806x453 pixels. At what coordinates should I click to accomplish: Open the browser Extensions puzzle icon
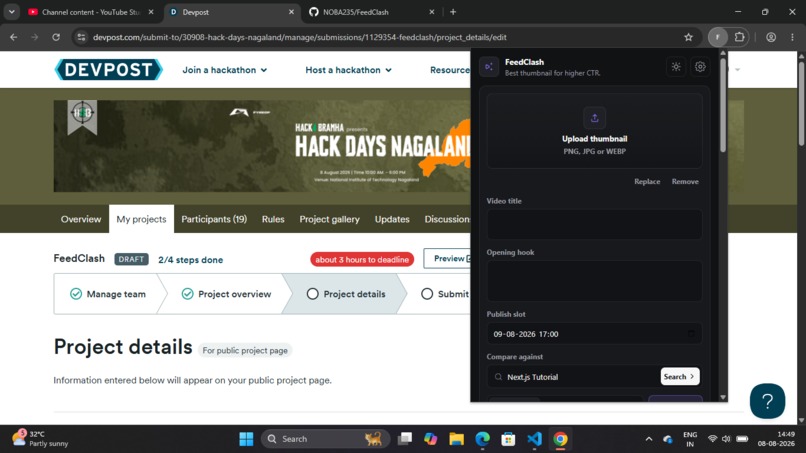click(x=739, y=37)
